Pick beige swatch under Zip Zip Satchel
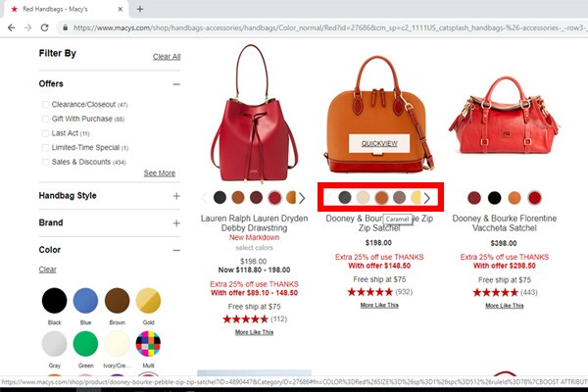Screen dimensions: 588x392 [363, 197]
